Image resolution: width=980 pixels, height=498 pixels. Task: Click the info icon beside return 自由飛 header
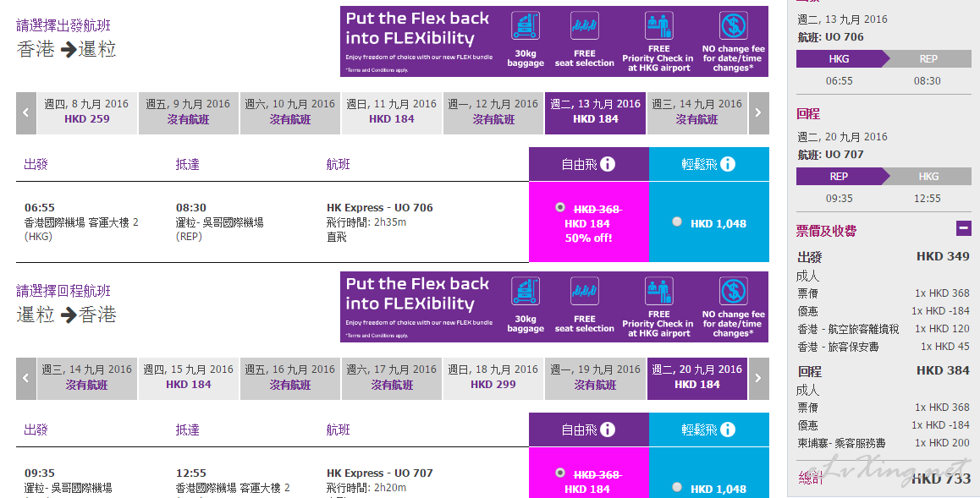pyautogui.click(x=608, y=430)
